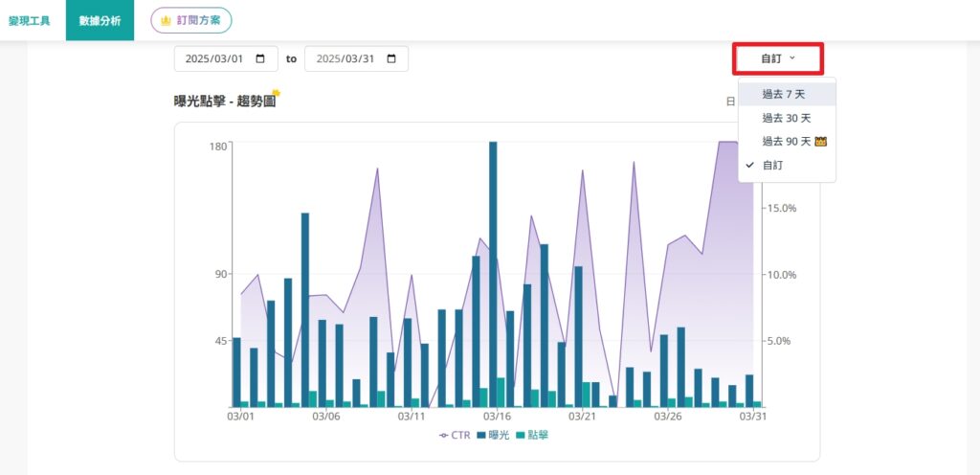Viewport: 980px width, 475px height.
Task: Select the 數據分析 tab
Action: 100,20
